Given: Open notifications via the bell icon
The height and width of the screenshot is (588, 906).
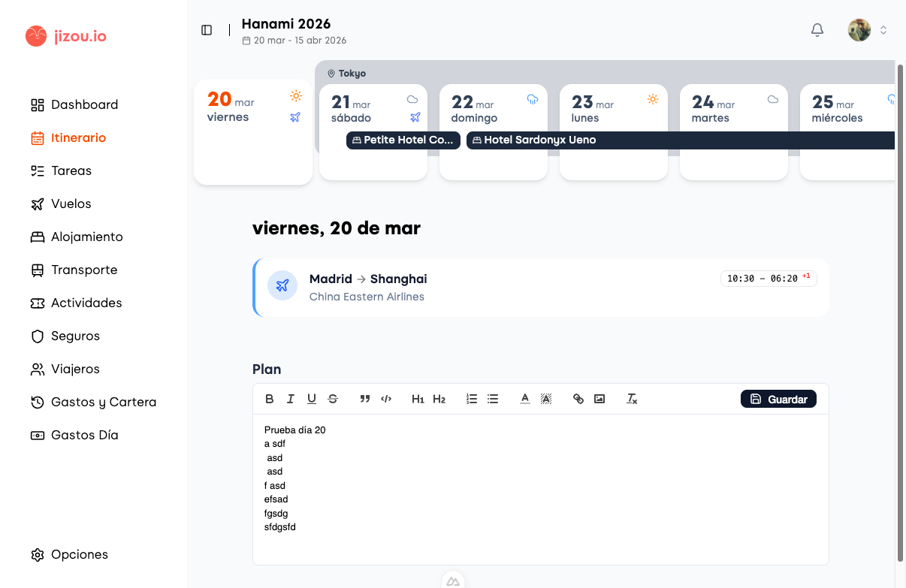Looking at the screenshot, I should click(x=817, y=30).
